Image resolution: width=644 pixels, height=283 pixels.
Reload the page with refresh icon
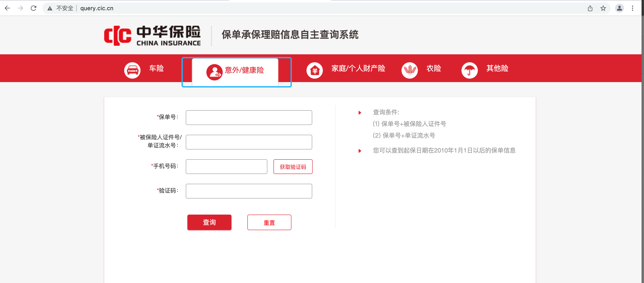[33, 8]
